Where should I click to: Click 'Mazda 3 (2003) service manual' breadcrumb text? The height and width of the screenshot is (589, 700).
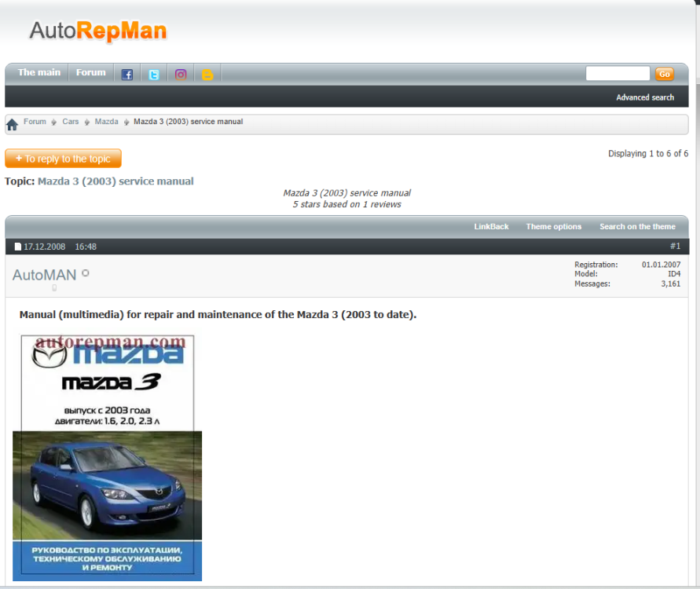[x=189, y=122]
